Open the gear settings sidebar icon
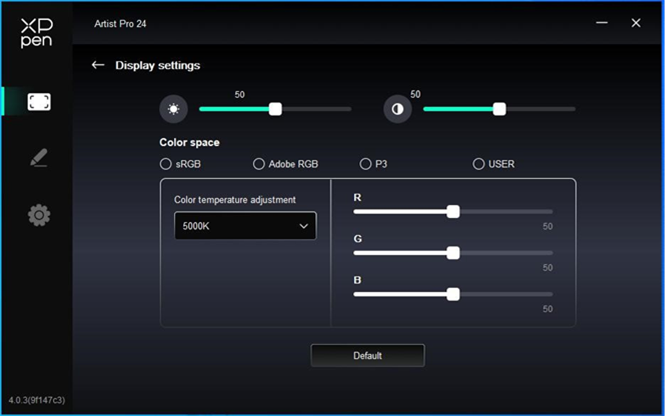The image size is (665, 416). click(x=39, y=214)
